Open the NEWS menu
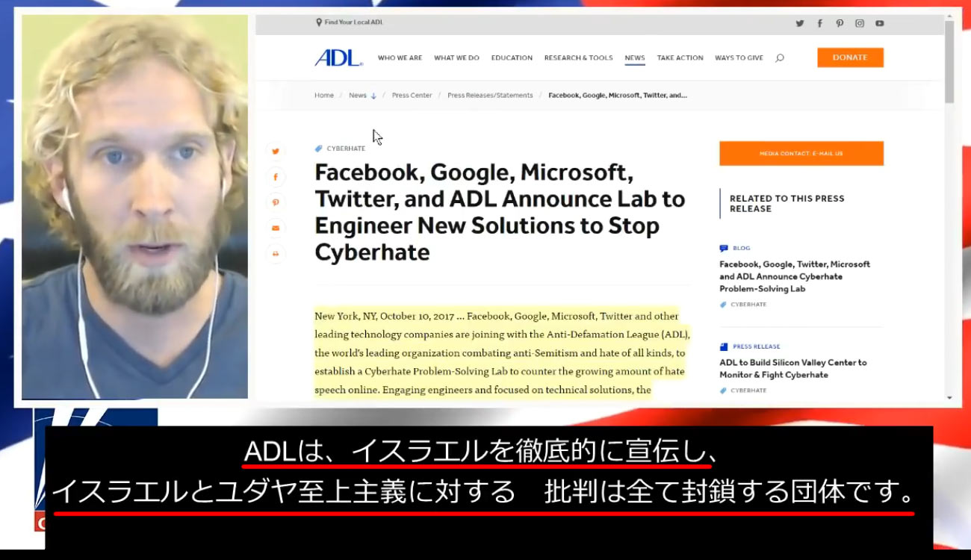971x560 pixels. click(635, 57)
